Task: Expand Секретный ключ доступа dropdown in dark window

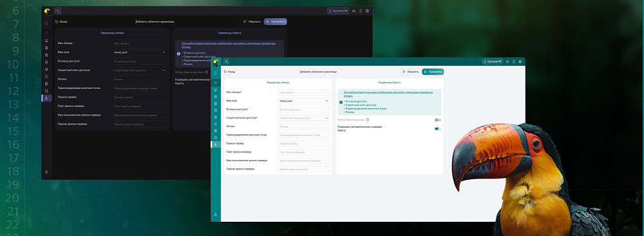Action: point(139,70)
